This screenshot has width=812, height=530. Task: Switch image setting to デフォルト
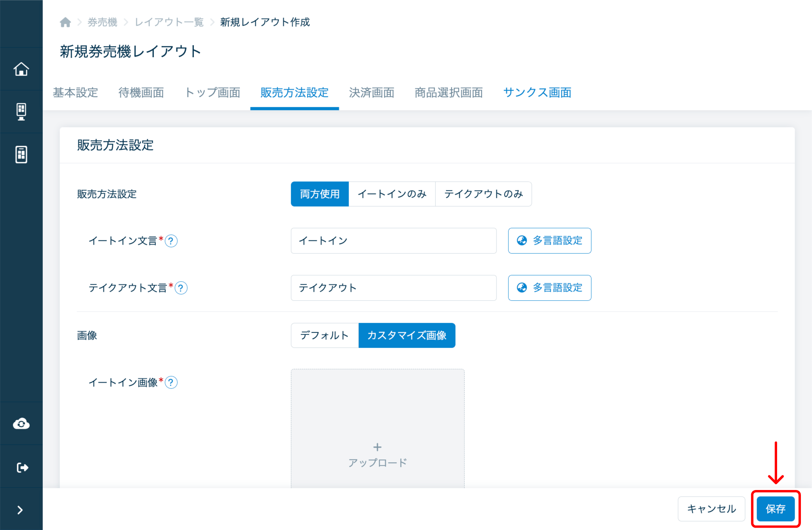(x=324, y=336)
